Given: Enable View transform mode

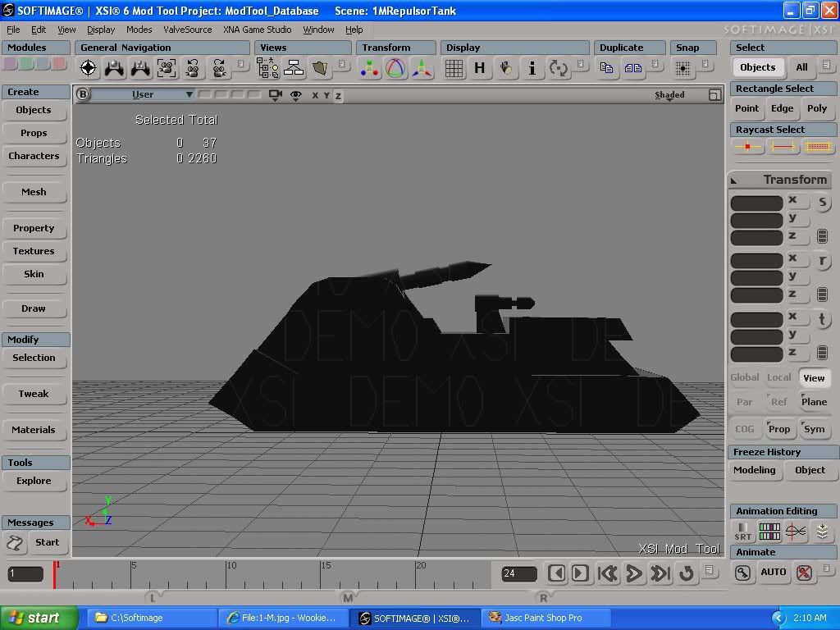Looking at the screenshot, I should click(814, 377).
